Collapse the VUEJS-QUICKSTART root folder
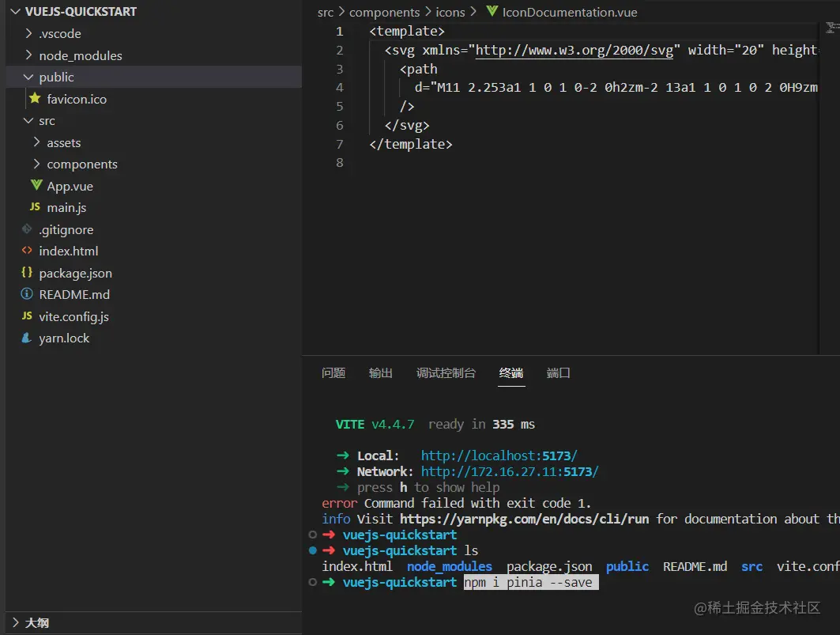 tap(16, 11)
